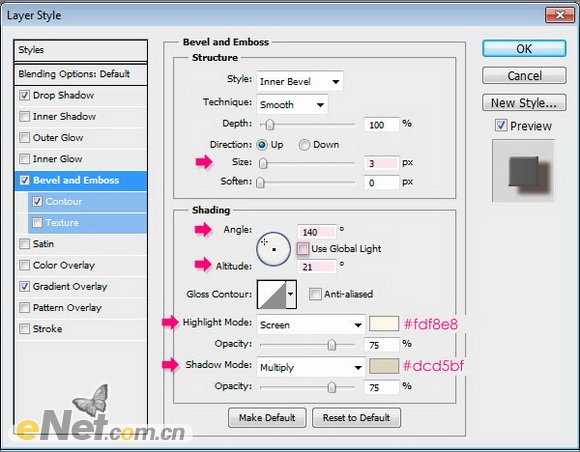Uncheck the Contour checkbox

(x=37, y=202)
